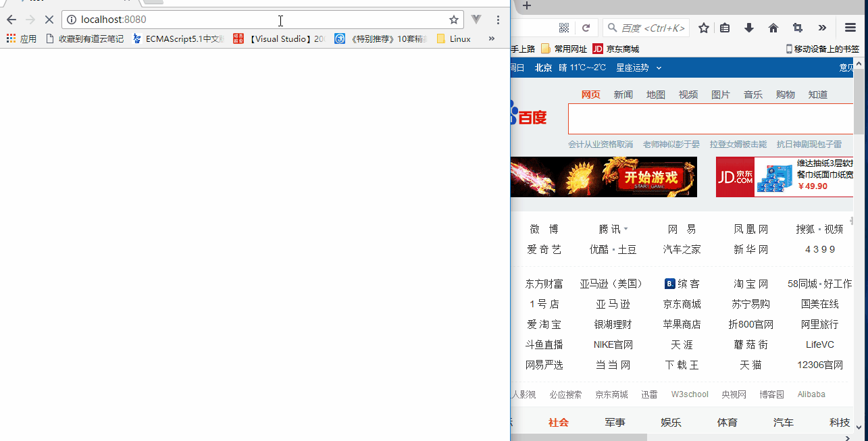Expand Chrome bookmarks overflow chevron
This screenshot has height=441, width=868.
click(x=492, y=39)
